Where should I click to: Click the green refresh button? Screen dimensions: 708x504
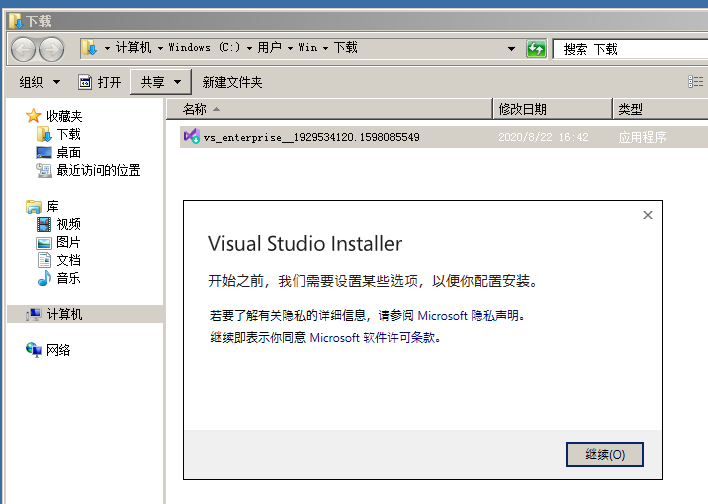(536, 49)
